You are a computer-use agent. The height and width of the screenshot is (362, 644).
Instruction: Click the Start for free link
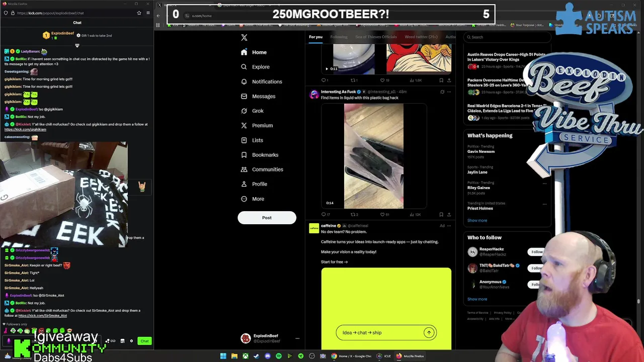click(334, 262)
